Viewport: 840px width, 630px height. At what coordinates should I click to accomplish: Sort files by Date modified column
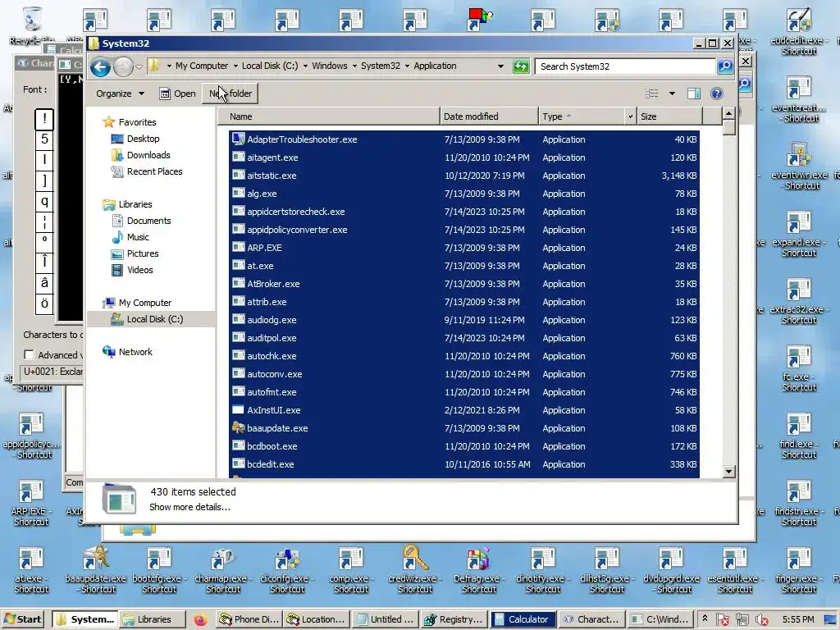click(489, 116)
